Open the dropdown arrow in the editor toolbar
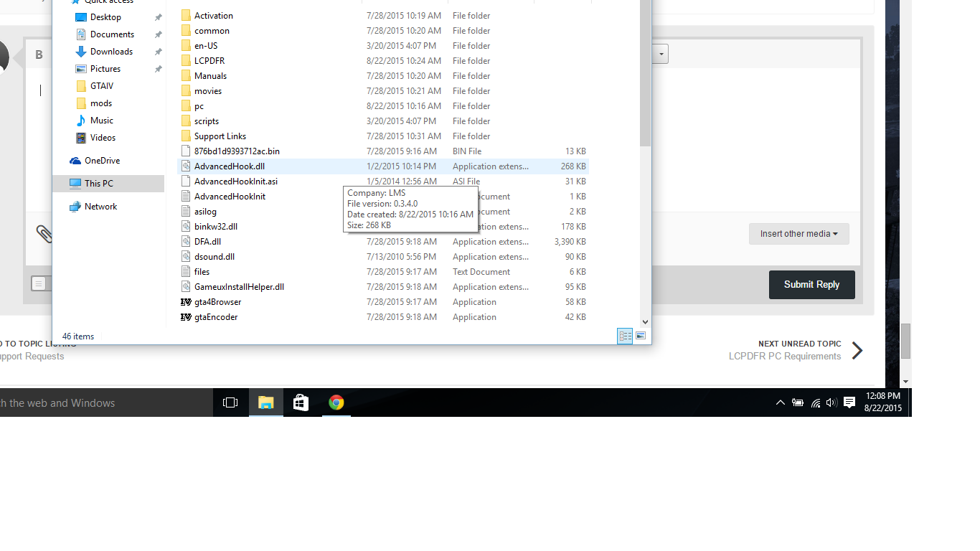The image size is (980, 551). coord(661,55)
